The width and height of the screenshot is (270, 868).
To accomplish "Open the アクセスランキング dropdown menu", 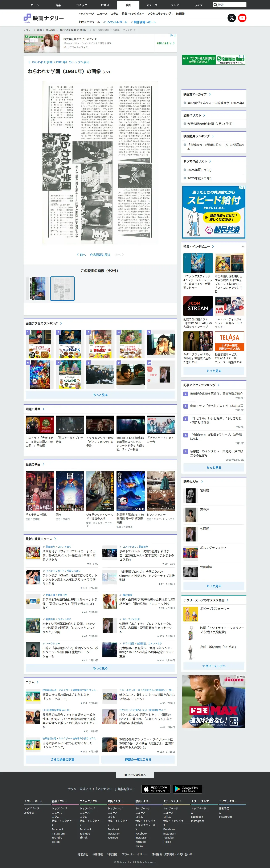I will 160,14.
